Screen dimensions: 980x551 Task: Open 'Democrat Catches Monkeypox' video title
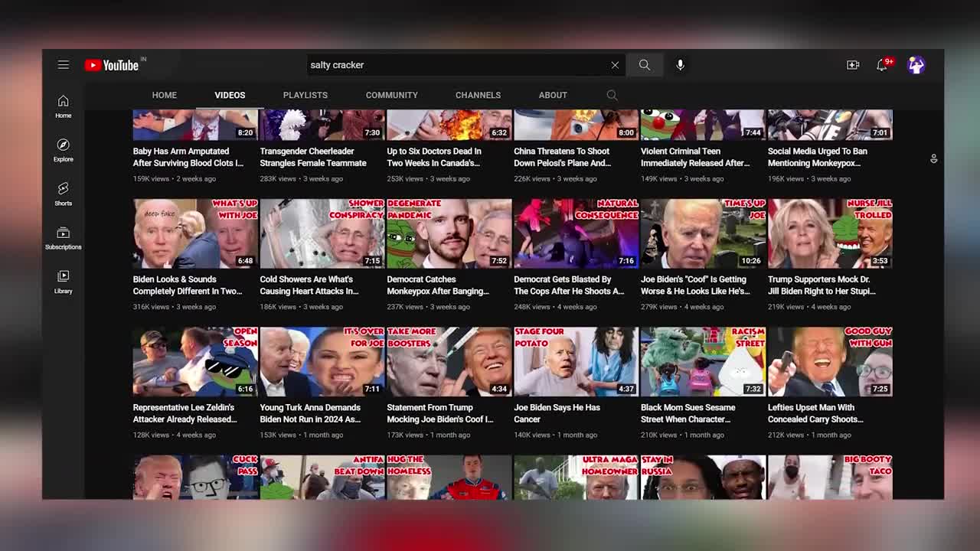click(438, 285)
